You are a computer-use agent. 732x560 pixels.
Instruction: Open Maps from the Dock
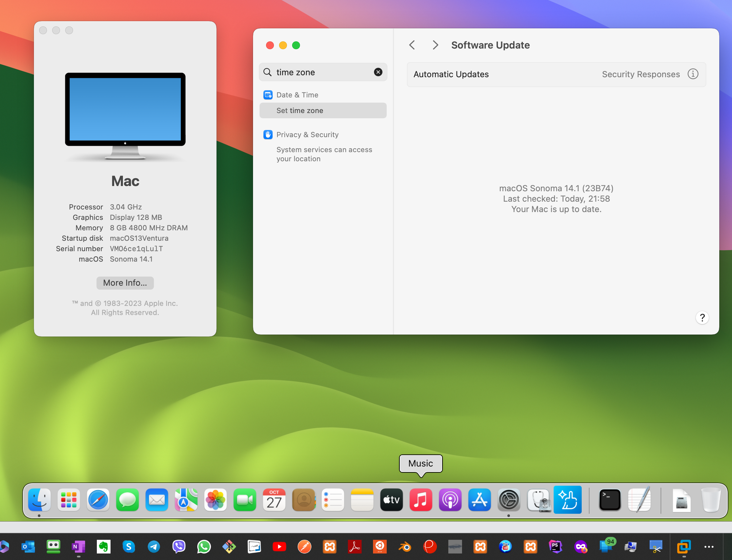186,500
